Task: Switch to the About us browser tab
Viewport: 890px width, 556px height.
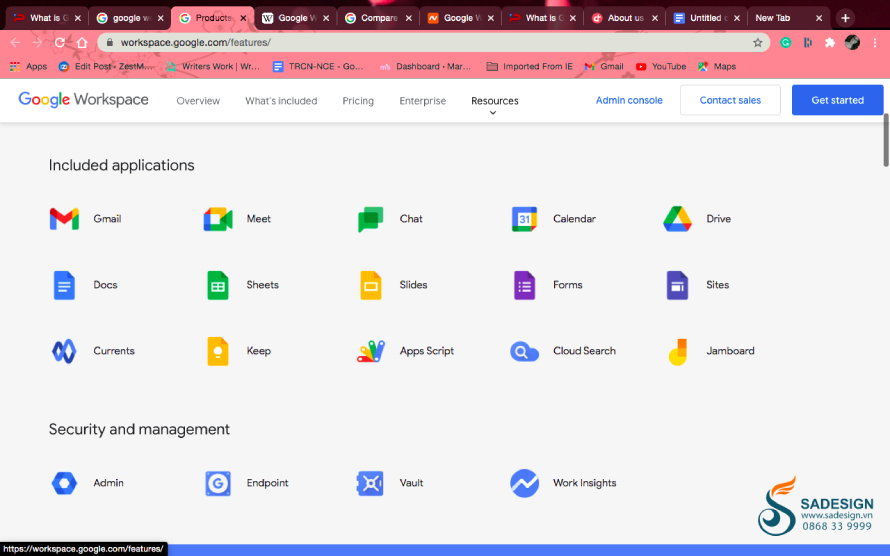Action: (x=624, y=18)
